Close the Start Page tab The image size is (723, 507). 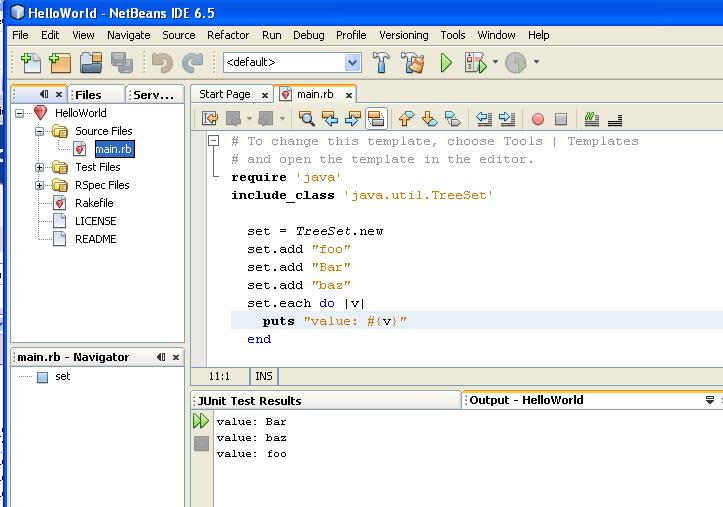point(265,95)
